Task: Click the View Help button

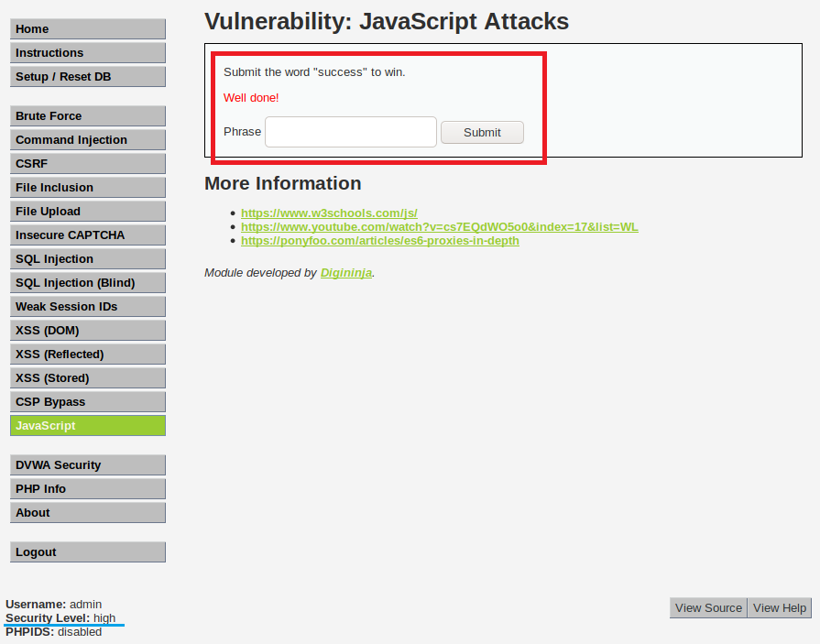Action: coord(780,608)
